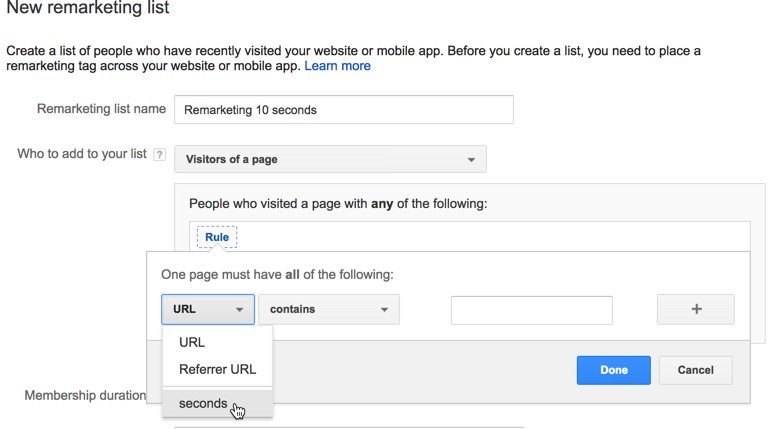The width and height of the screenshot is (779, 429).
Task: Click the Done button
Action: pyautogui.click(x=614, y=370)
